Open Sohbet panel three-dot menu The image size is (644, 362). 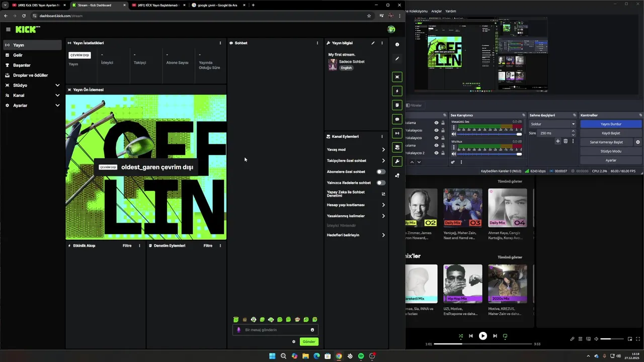point(317,43)
